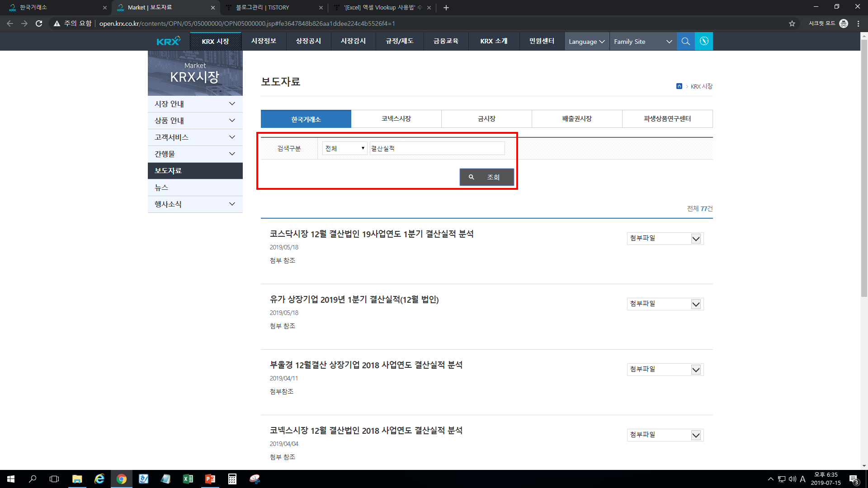Open PowerPoint from the taskbar

coord(210,479)
